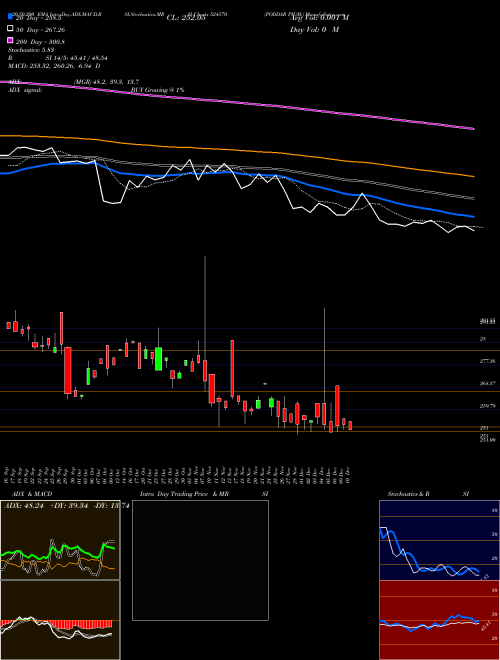This screenshot has height=660, width=500.
Task: Click the 259.79 price axis label
Action: coord(487,406)
